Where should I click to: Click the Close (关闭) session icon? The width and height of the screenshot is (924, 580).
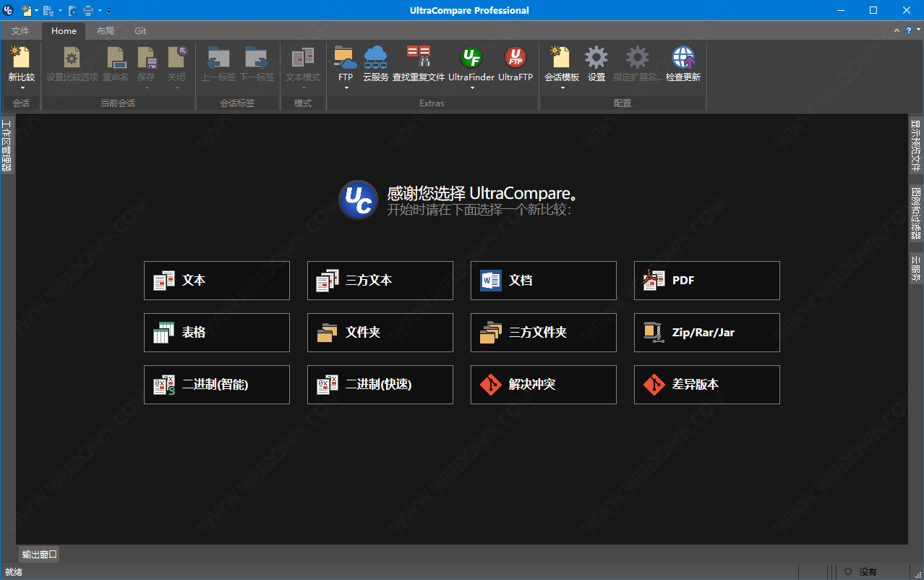[x=176, y=58]
